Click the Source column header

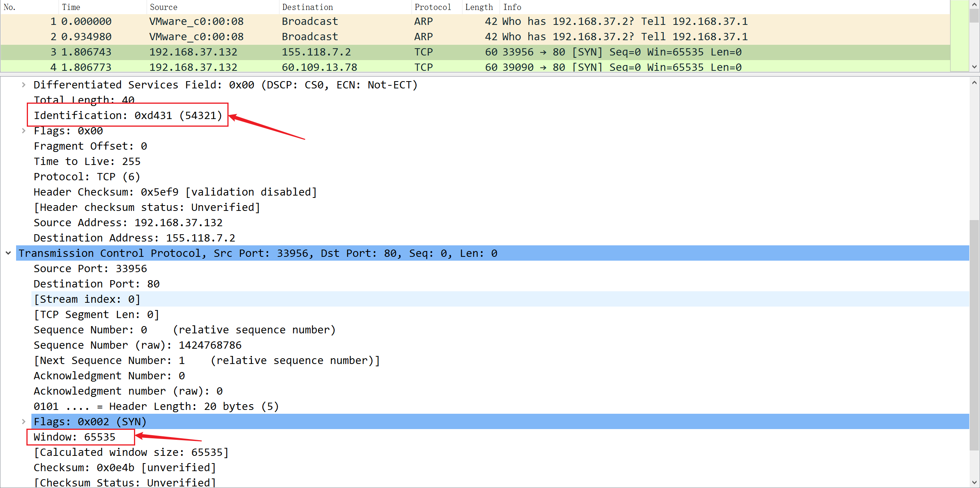[x=163, y=7]
